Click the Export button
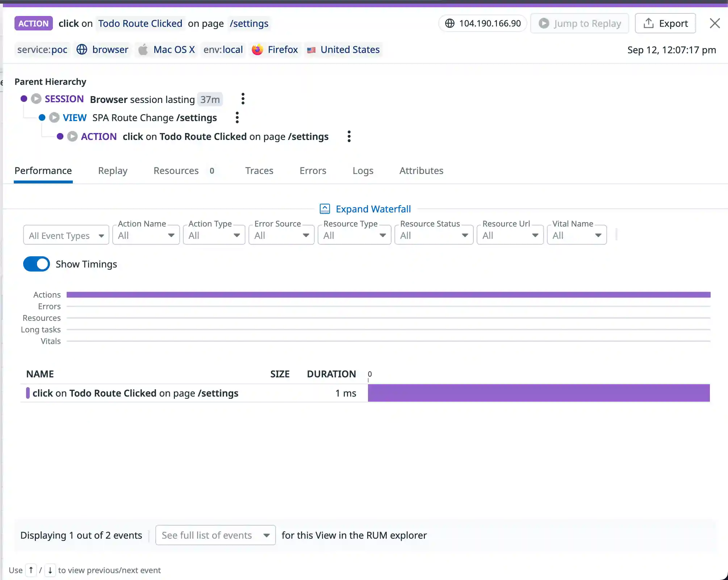 [665, 23]
